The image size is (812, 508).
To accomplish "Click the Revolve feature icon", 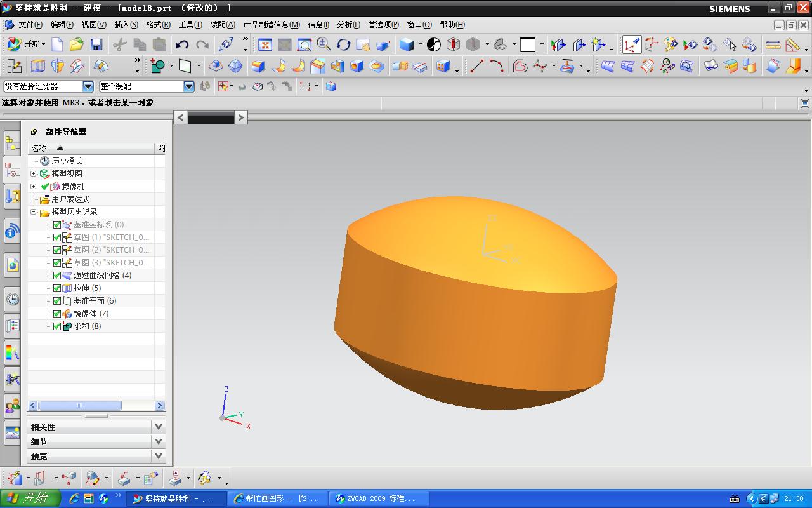I will (x=58, y=66).
